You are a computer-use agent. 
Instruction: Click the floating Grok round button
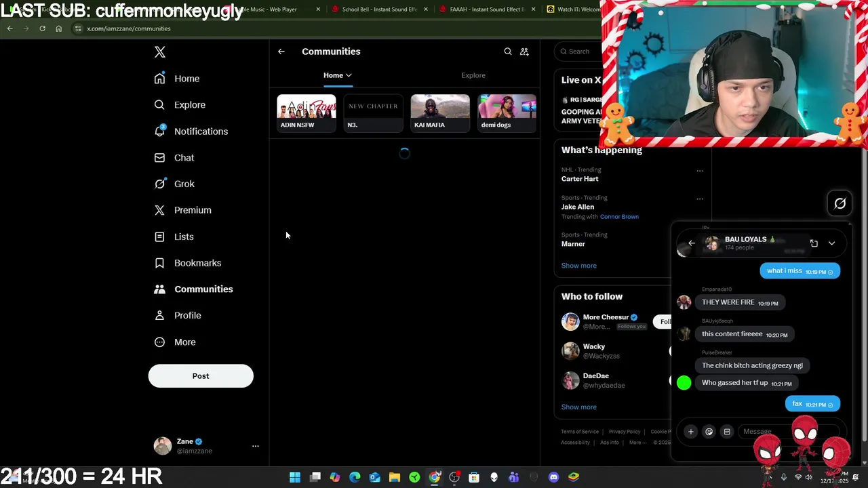[x=840, y=203]
